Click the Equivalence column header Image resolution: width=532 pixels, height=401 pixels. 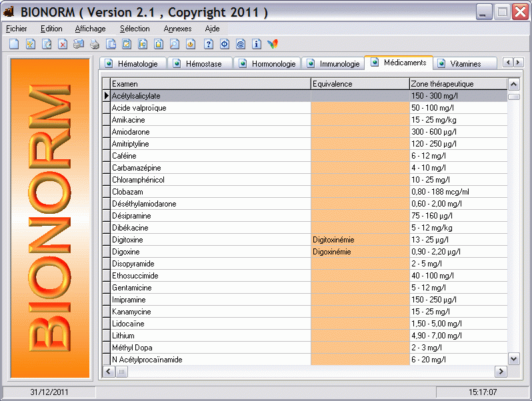coord(360,84)
